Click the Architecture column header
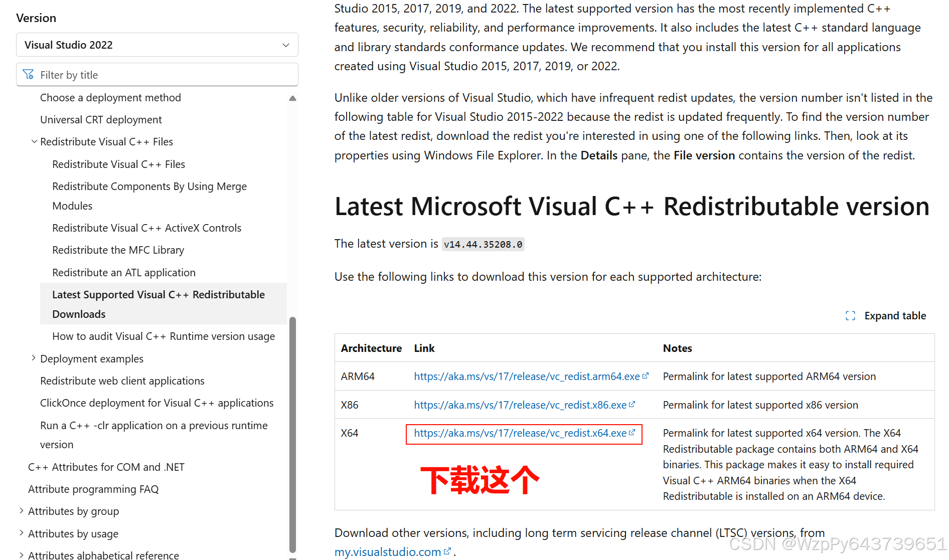Screen dimensions: 949x560 click(x=371, y=348)
